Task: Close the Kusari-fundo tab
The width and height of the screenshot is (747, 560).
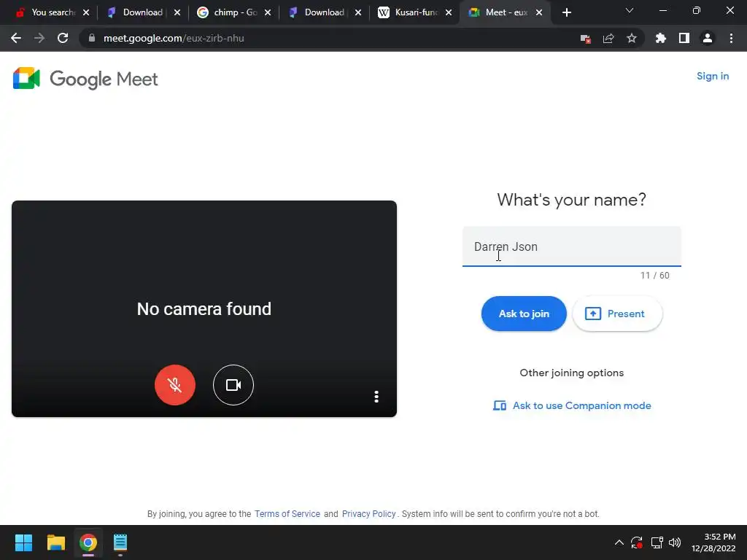Action: (449, 12)
